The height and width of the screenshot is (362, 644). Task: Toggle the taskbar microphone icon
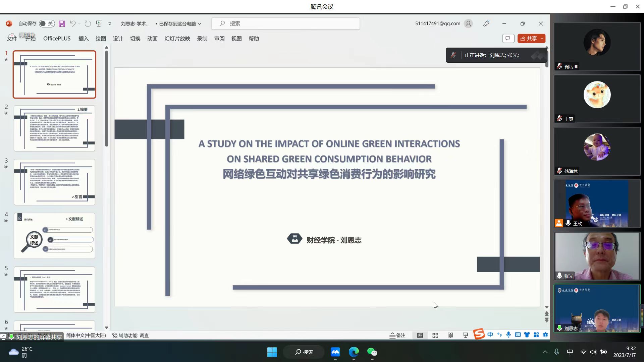click(557, 352)
